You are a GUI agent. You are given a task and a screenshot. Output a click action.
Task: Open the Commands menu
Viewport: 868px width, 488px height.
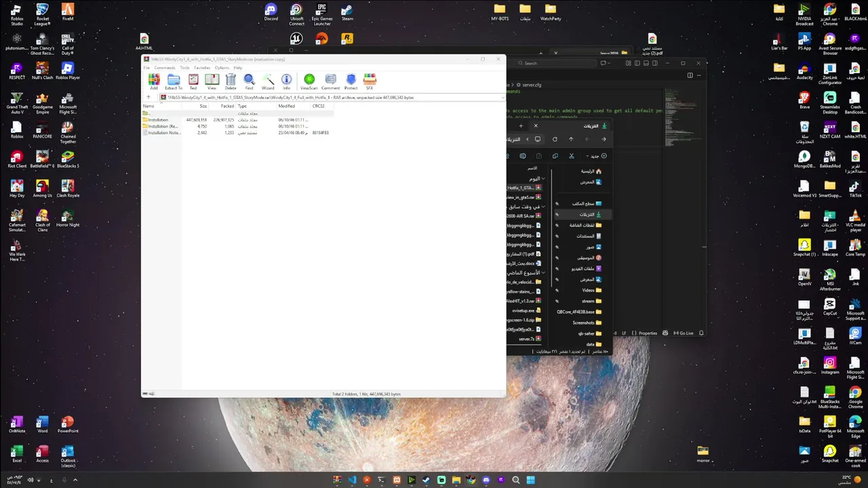(x=165, y=68)
